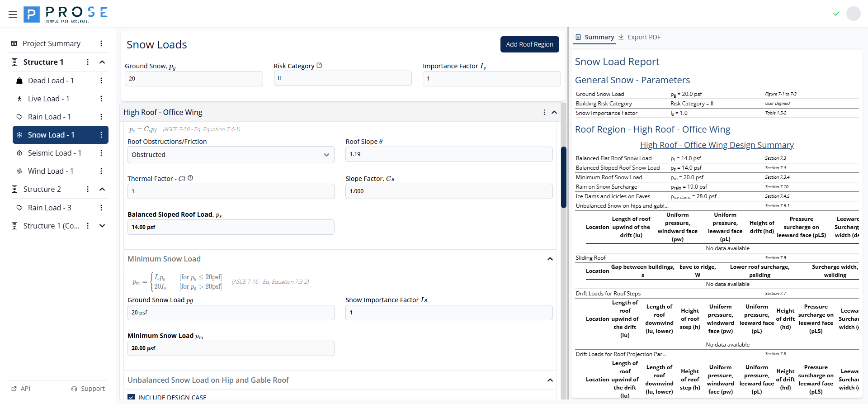Switch to the Summary tab
Screen dimensions: 868x404
[594, 37]
